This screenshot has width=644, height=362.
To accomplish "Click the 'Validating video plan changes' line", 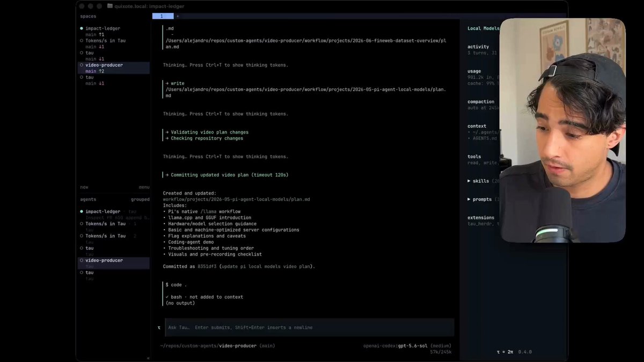I will (207, 132).
